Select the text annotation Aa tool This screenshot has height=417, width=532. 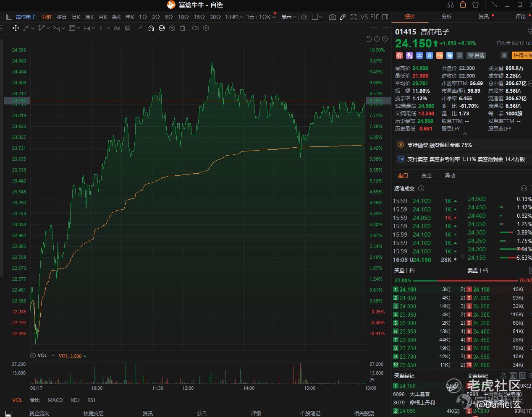point(117,28)
